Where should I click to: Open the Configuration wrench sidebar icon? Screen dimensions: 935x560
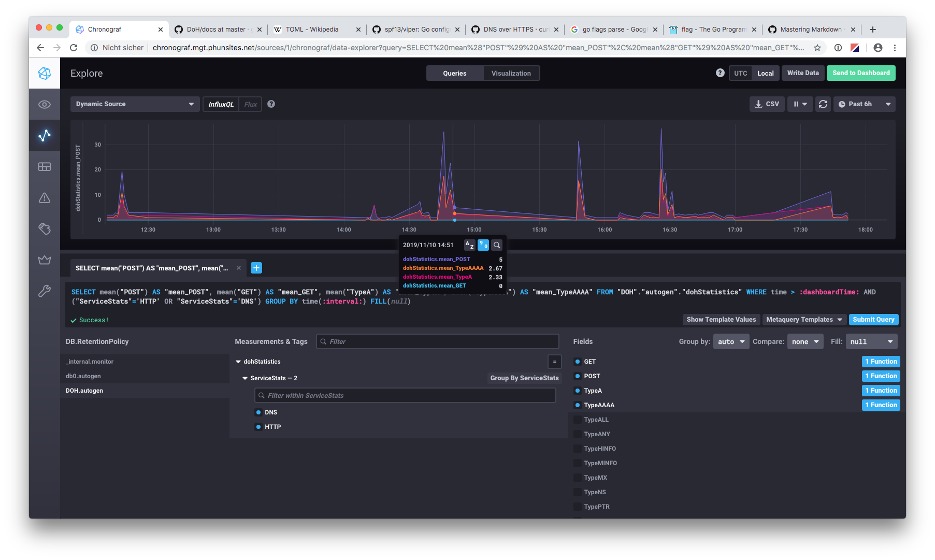[x=45, y=291]
